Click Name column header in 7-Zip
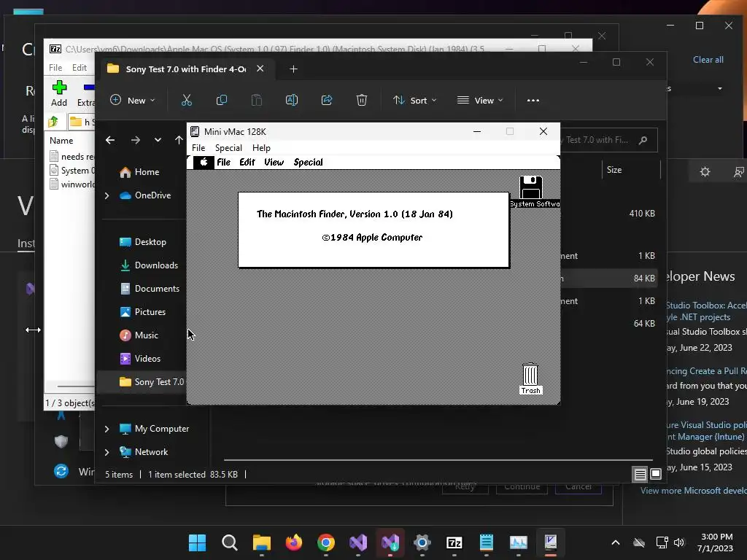Viewport: 747px width, 560px height. (x=61, y=141)
